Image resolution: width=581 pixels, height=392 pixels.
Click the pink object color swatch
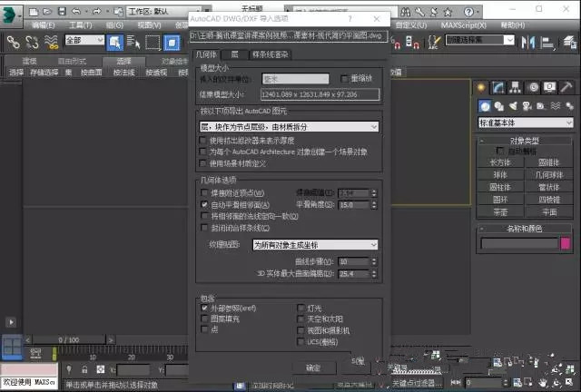pos(566,243)
